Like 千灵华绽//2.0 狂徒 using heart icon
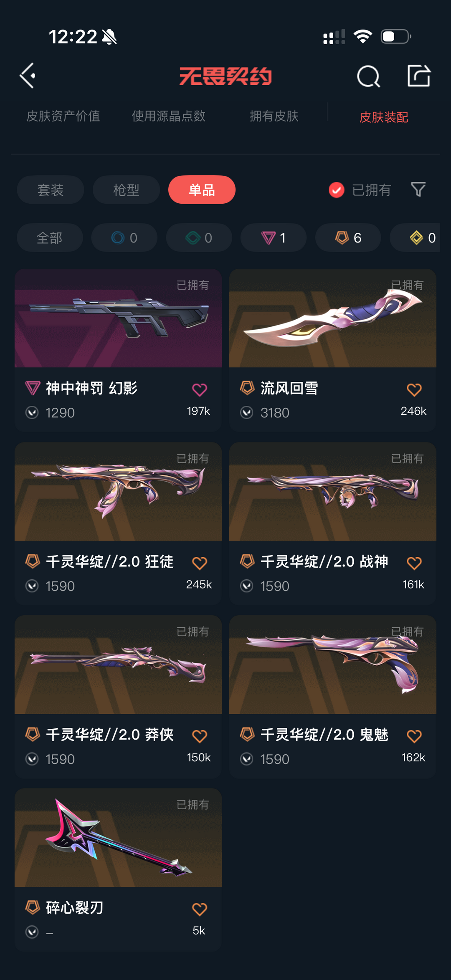The image size is (451, 980). tap(200, 563)
